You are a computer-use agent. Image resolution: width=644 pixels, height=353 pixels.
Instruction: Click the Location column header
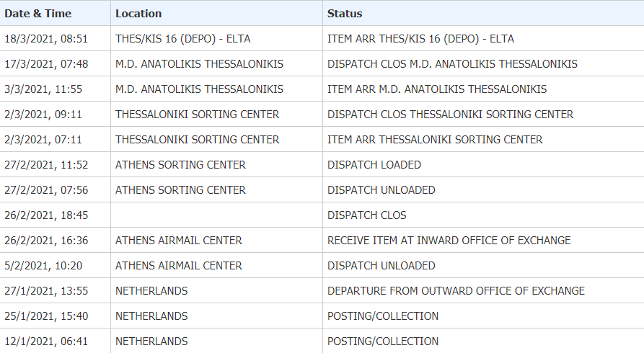coord(216,13)
